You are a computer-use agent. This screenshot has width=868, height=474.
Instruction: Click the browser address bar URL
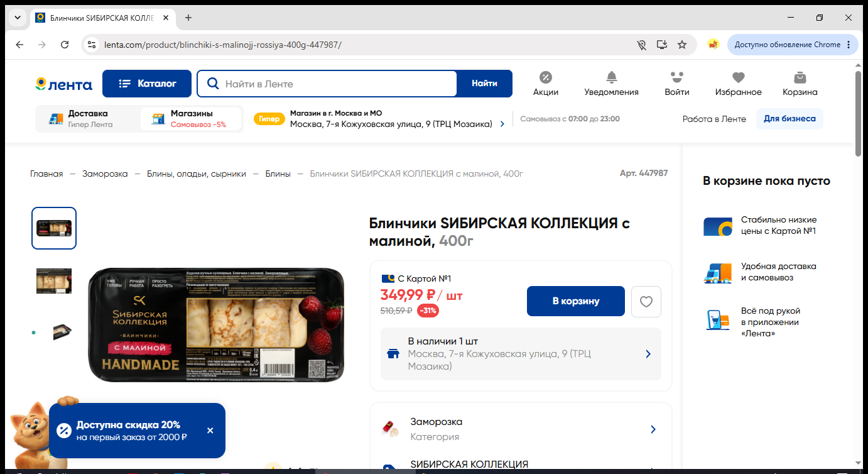tap(224, 45)
